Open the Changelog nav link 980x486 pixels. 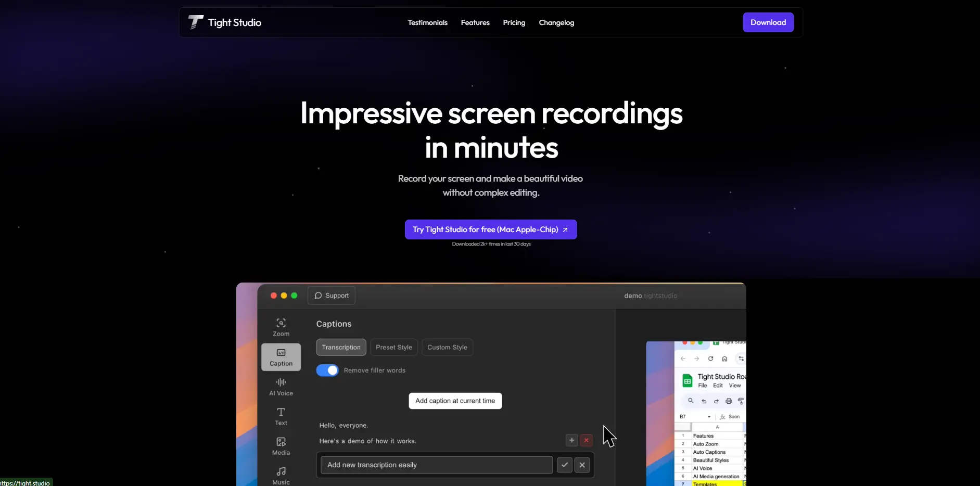coord(556,22)
